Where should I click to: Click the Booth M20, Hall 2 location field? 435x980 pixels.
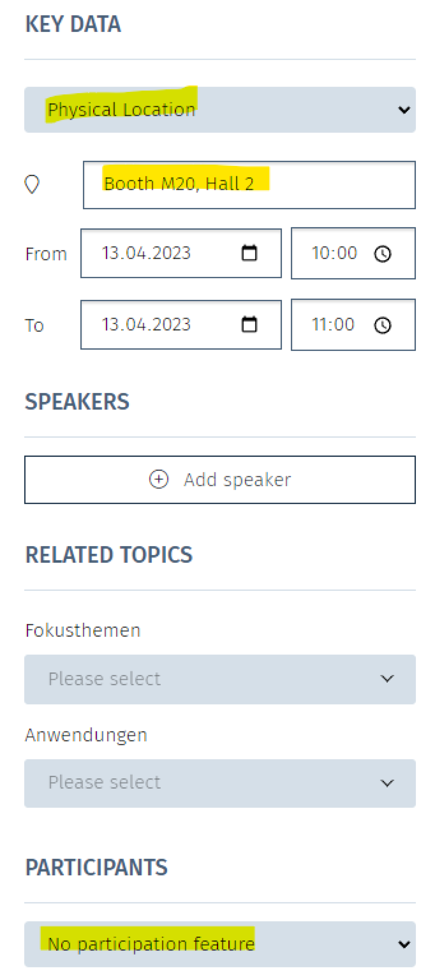[249, 185]
